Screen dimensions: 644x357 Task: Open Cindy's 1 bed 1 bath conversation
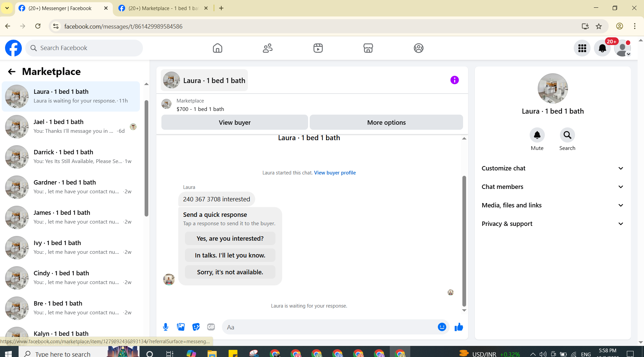pyautogui.click(x=71, y=278)
